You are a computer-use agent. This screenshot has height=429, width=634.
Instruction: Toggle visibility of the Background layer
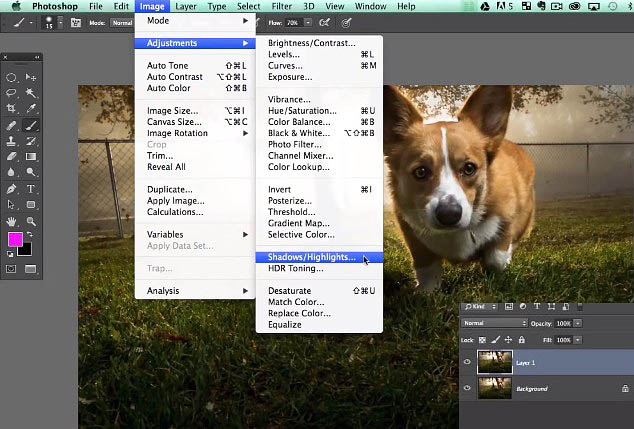click(x=467, y=388)
